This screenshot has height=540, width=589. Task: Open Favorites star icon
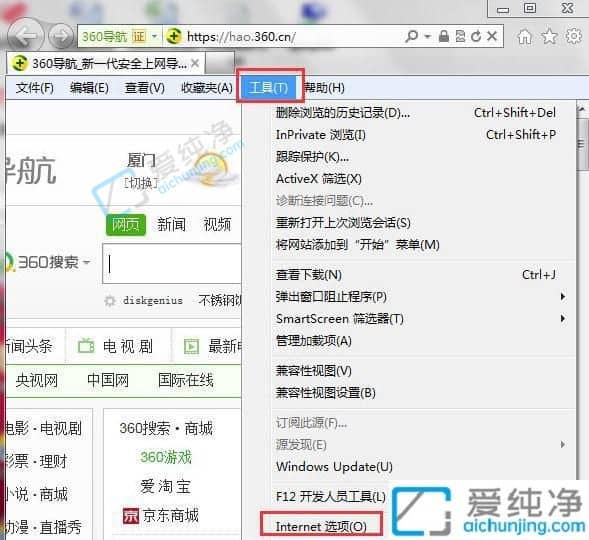coord(549,36)
